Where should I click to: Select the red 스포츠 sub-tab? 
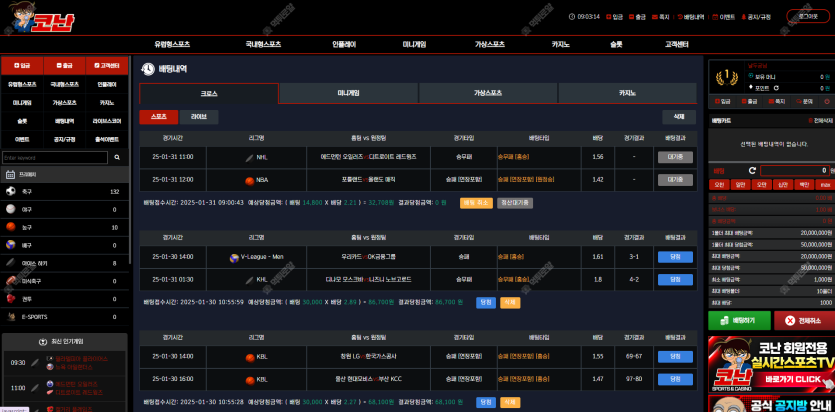[159, 117]
